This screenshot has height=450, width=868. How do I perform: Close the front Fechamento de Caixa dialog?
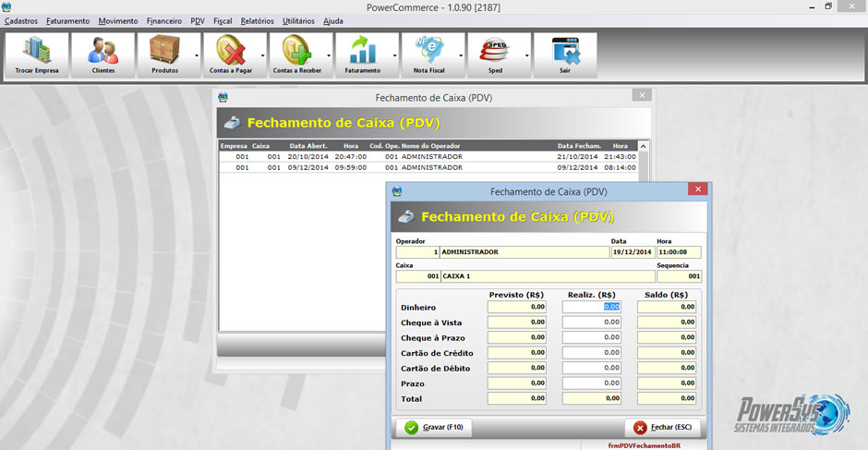tap(698, 189)
